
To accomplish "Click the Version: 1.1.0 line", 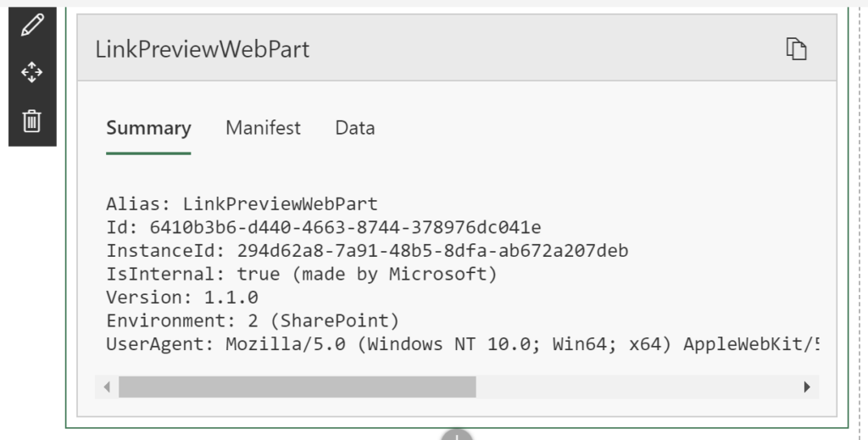I will pos(182,298).
